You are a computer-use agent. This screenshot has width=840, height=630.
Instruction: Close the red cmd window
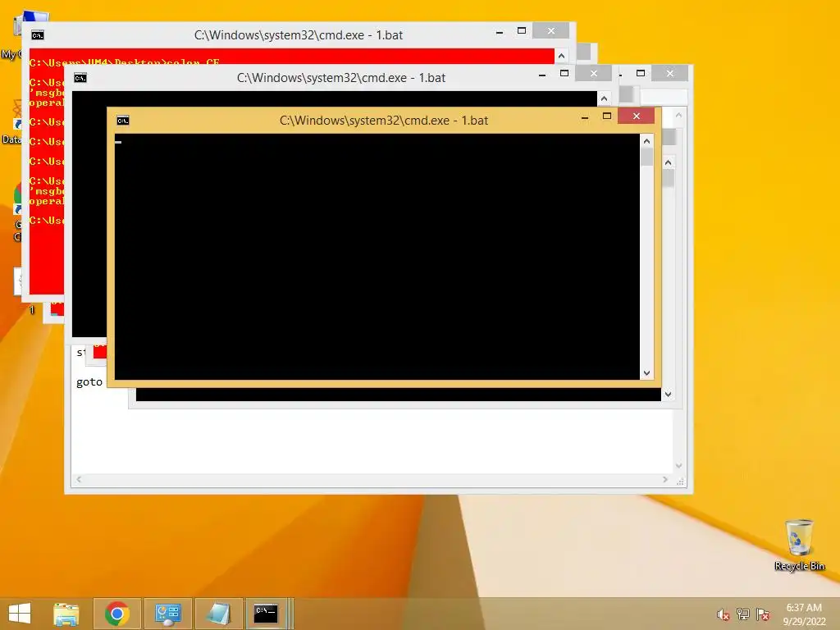point(550,31)
